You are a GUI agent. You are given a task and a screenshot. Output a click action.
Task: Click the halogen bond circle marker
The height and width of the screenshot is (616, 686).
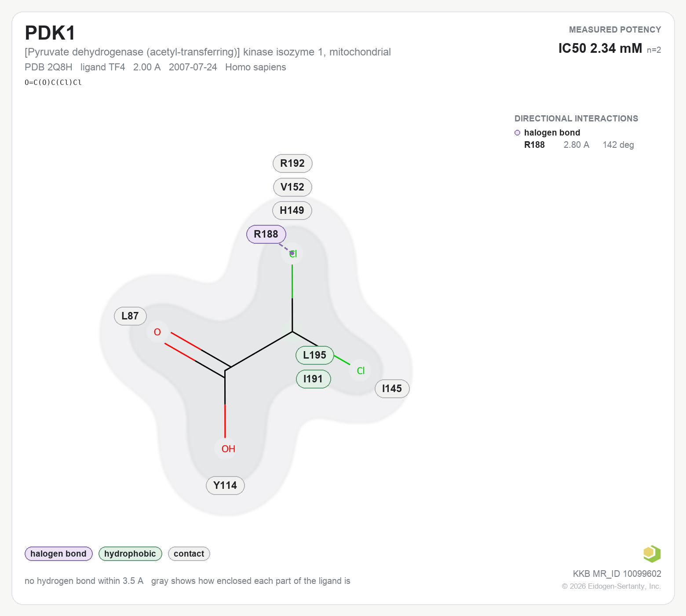pyautogui.click(x=517, y=133)
